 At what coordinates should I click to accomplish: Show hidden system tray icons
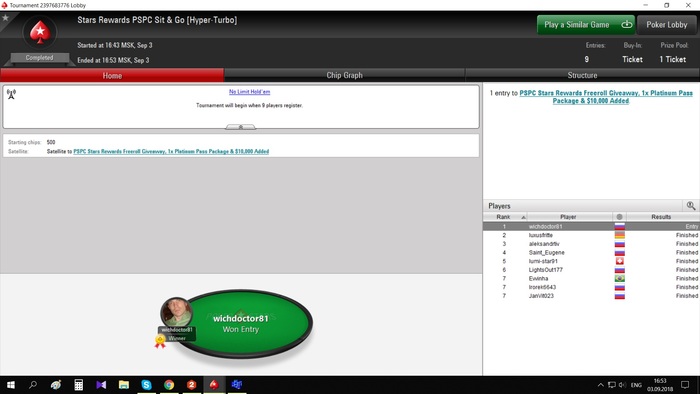[x=600, y=385]
